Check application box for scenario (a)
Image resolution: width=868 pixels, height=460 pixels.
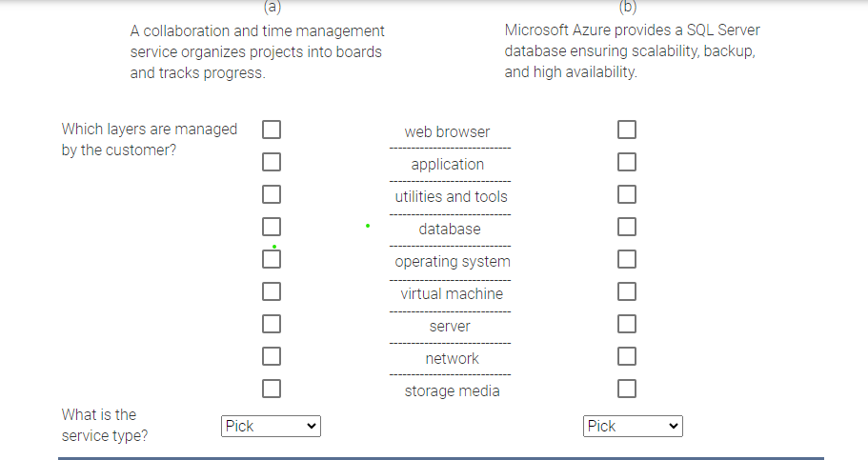point(272,162)
